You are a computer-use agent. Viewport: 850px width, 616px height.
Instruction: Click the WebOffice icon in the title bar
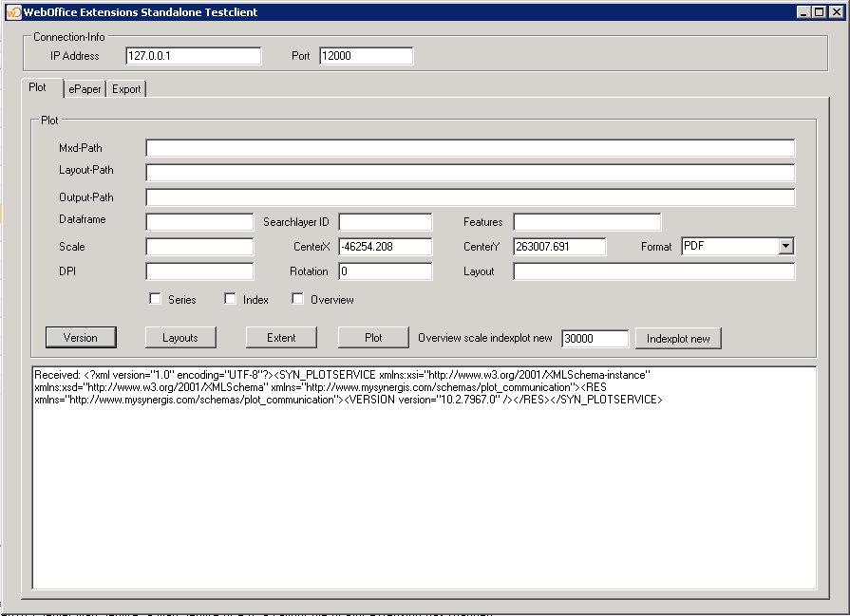point(13,10)
